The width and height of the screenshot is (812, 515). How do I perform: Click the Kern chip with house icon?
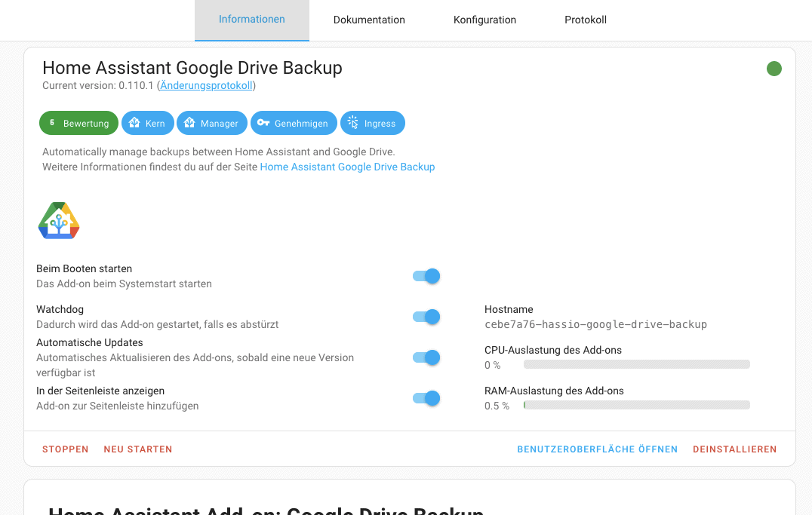coord(148,123)
